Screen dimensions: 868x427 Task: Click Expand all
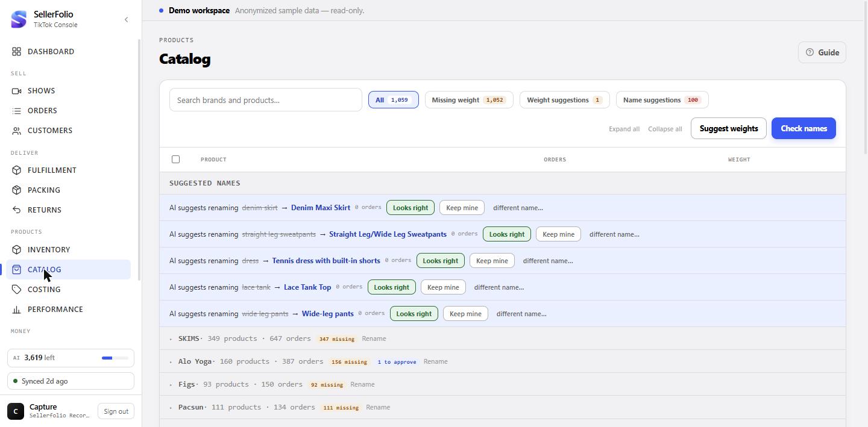pos(624,129)
